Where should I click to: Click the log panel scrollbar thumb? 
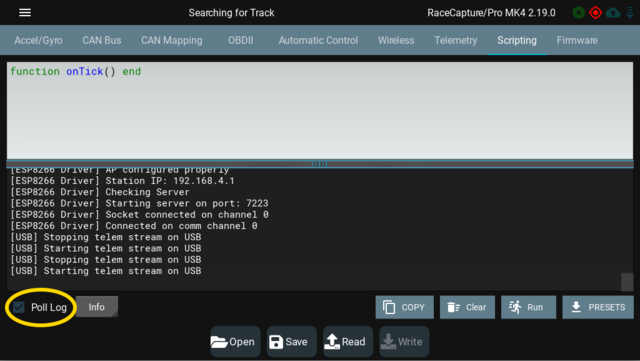click(627, 282)
